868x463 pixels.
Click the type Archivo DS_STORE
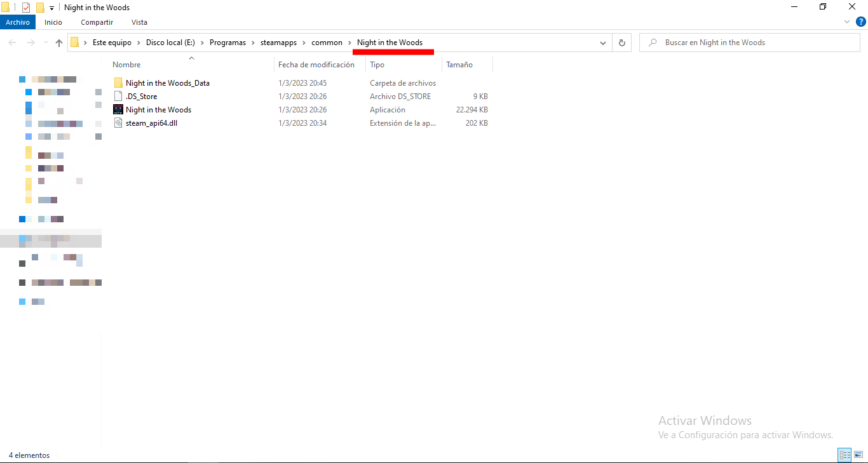[400, 96]
